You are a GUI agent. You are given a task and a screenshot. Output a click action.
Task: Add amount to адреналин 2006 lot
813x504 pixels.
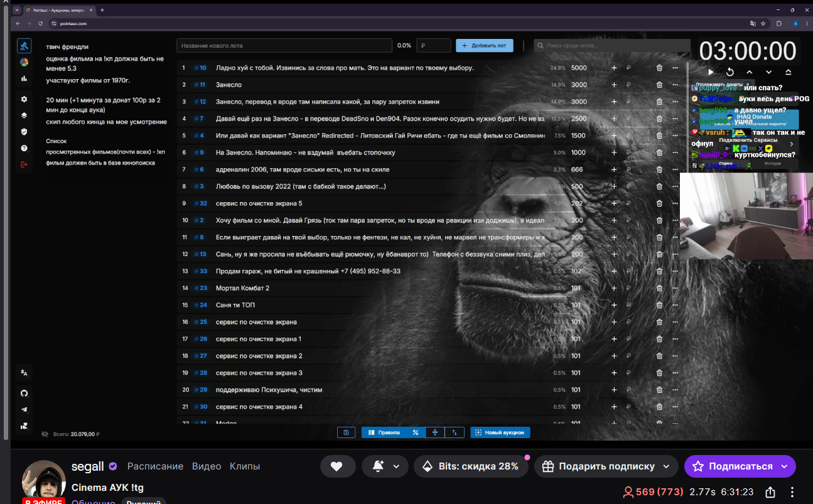[x=614, y=169]
